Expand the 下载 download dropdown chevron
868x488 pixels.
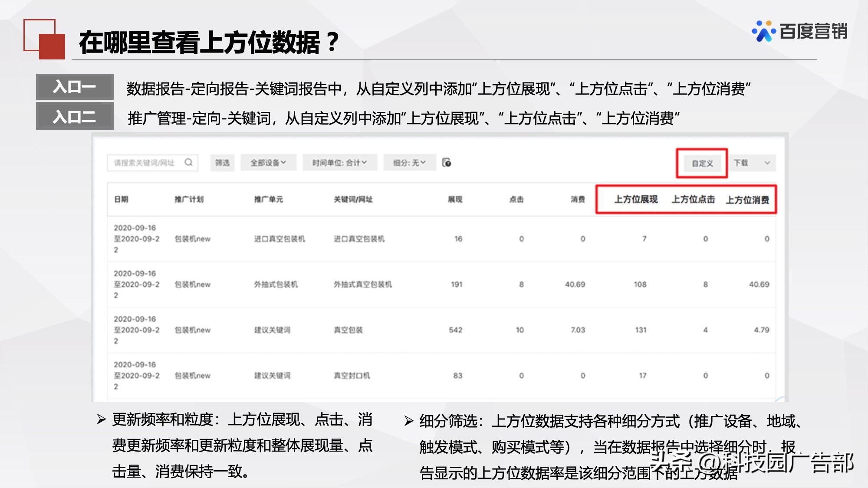[766, 163]
